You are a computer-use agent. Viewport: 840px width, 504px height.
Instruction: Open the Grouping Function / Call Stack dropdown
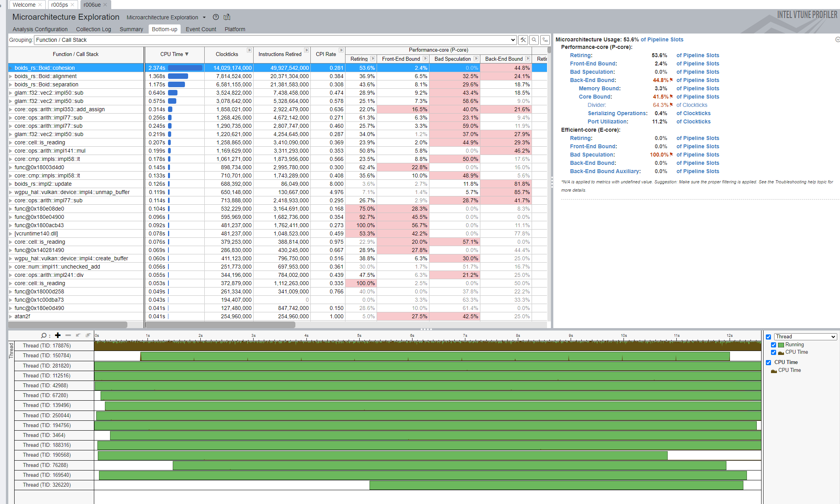275,40
